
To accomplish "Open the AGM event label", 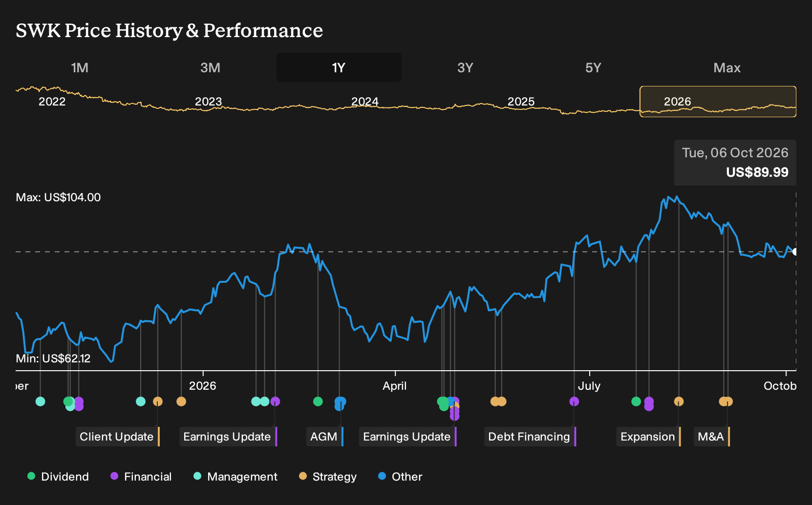I will pyautogui.click(x=325, y=437).
